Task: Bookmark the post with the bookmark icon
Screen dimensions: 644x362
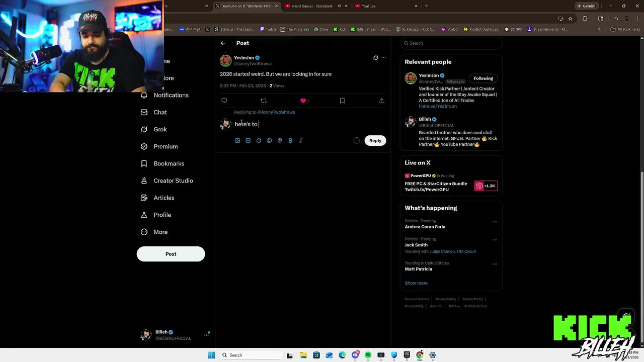Action: point(342,101)
